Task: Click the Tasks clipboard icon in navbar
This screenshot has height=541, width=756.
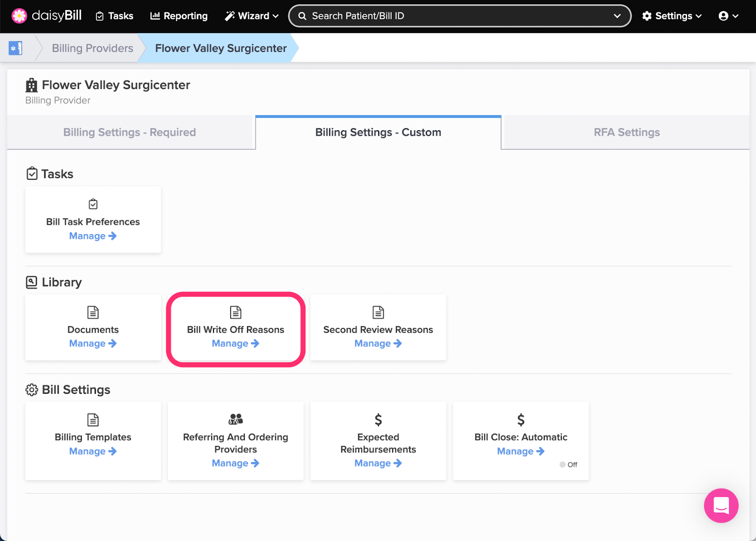Action: click(x=100, y=16)
